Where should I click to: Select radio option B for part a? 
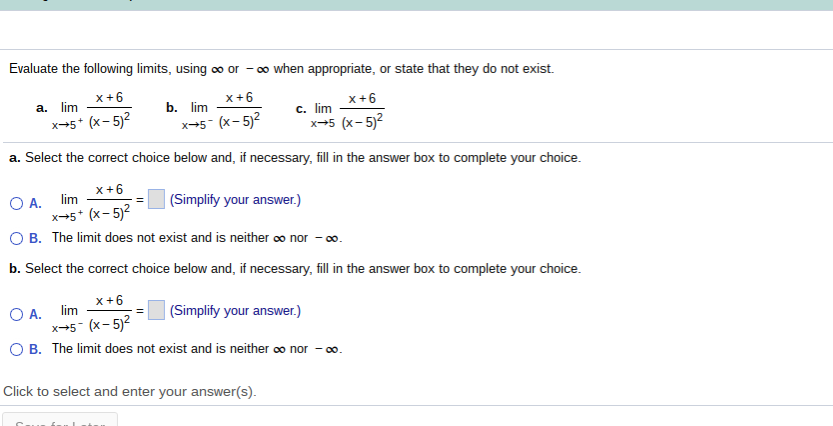click(x=16, y=238)
